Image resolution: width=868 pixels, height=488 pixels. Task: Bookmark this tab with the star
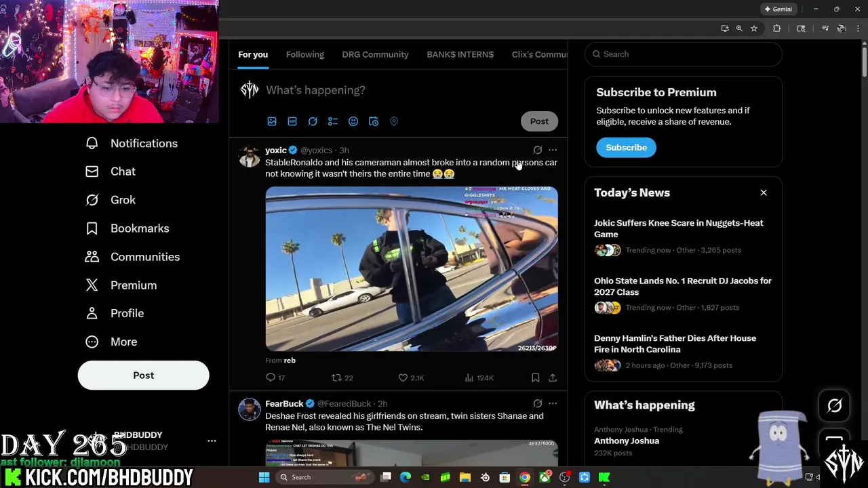pyautogui.click(x=753, y=28)
